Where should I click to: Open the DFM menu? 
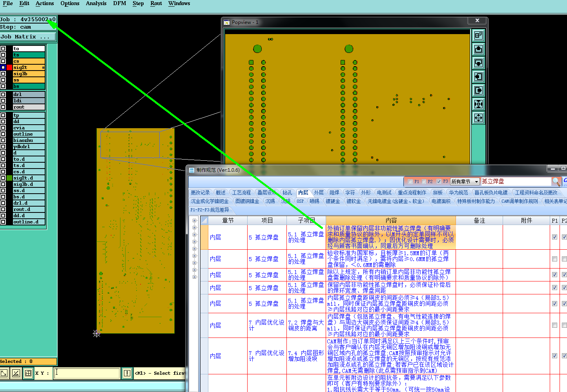click(x=120, y=4)
